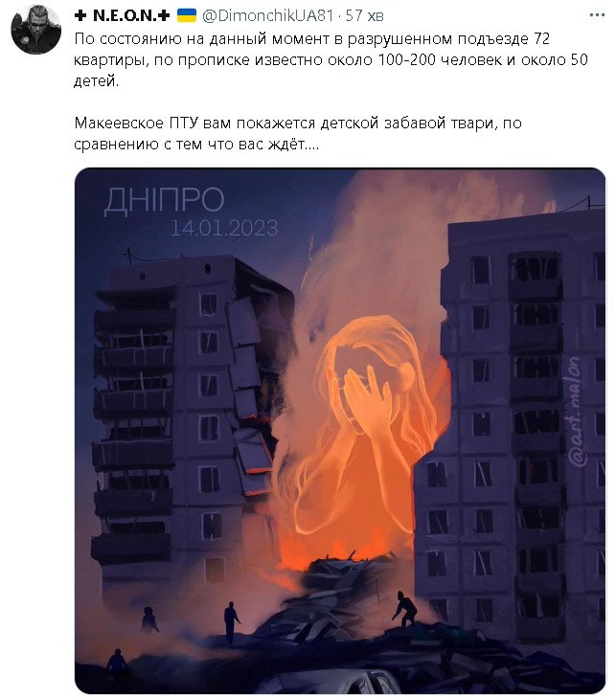The image size is (616, 697).
Task: Click the paragraph mentioning Макеевское ПТУ
Action: tap(298, 133)
